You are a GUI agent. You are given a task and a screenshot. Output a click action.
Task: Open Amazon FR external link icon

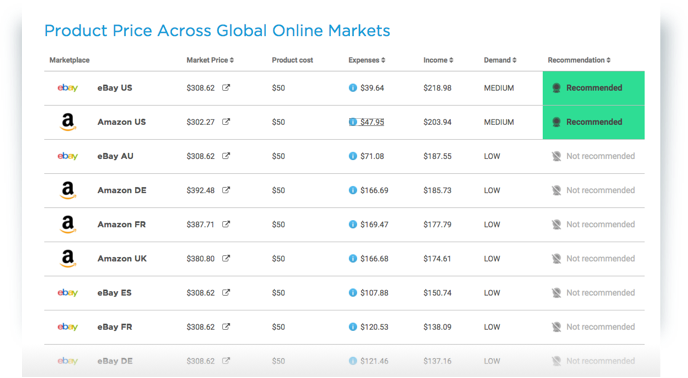[226, 224]
